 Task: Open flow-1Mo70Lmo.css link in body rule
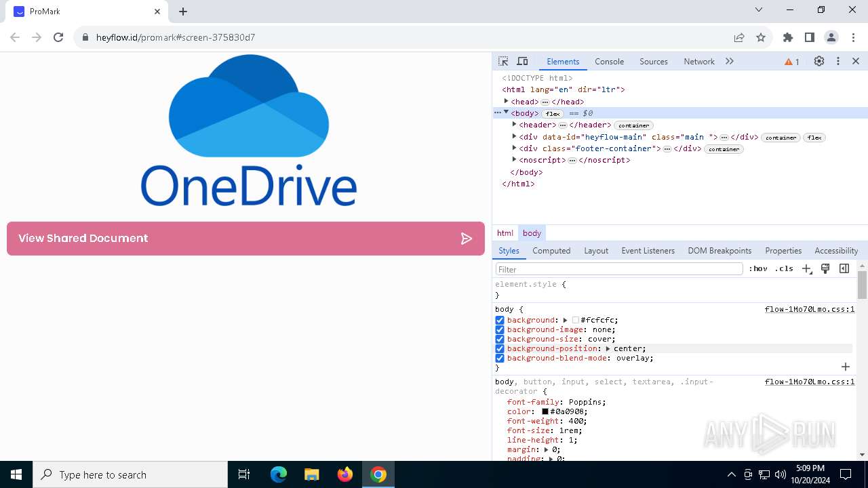tap(810, 309)
